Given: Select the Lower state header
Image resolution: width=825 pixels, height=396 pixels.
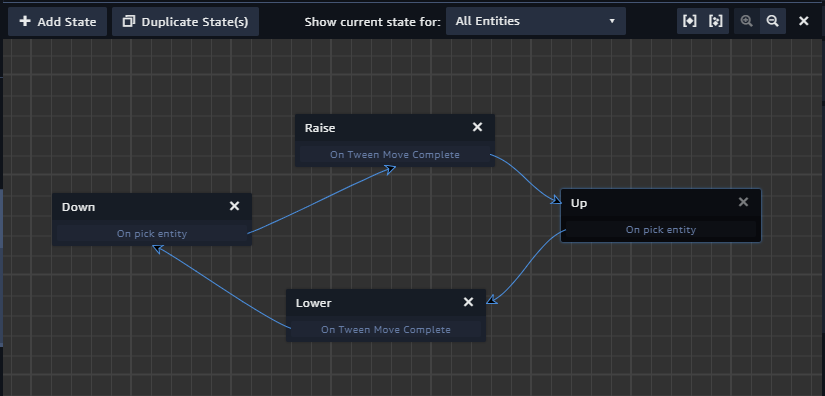Looking at the screenshot, I should pyautogui.click(x=386, y=302).
